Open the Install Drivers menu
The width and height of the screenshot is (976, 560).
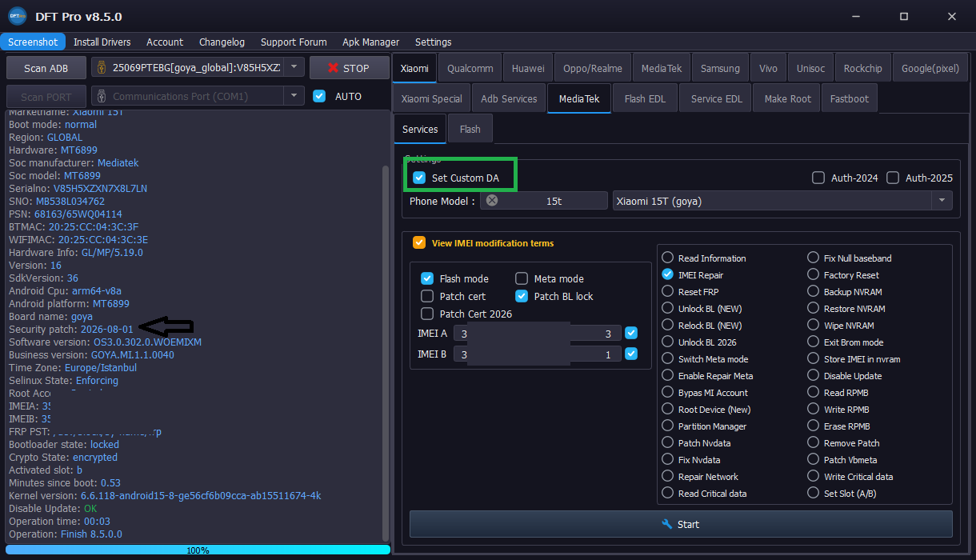click(x=102, y=42)
